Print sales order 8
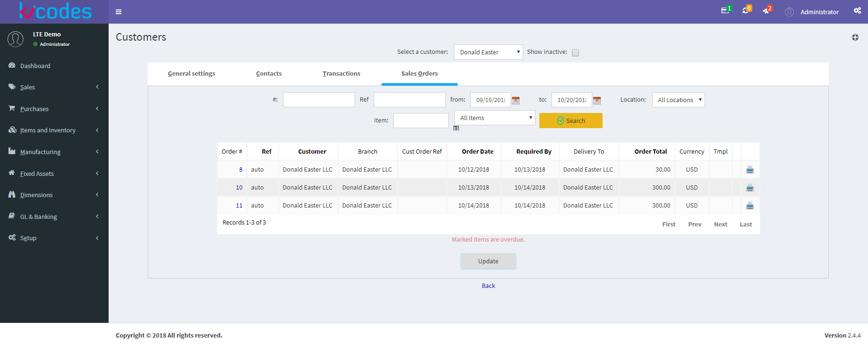Image resolution: width=868 pixels, height=347 pixels. coord(749,170)
